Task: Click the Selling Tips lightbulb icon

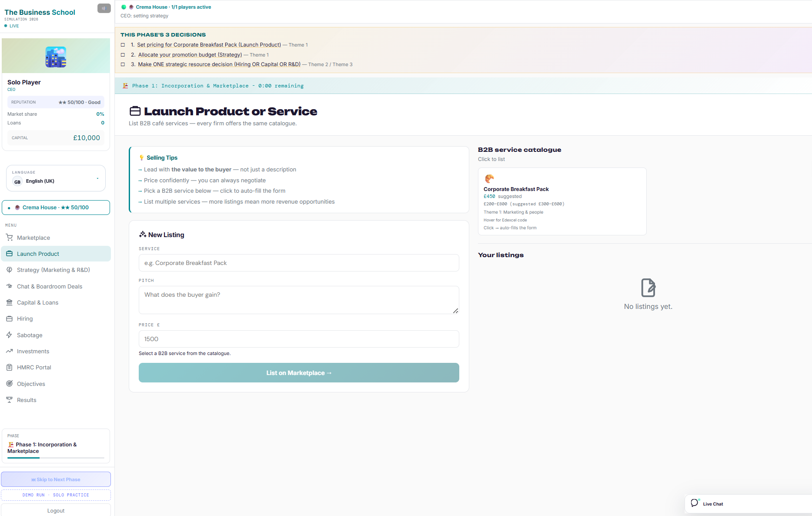Action: coord(141,157)
